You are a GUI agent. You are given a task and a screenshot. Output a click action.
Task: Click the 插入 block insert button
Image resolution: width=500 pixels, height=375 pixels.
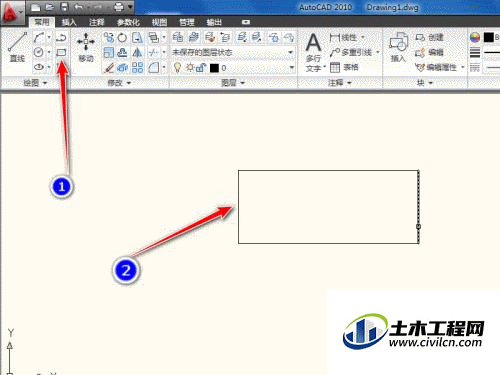tap(398, 47)
